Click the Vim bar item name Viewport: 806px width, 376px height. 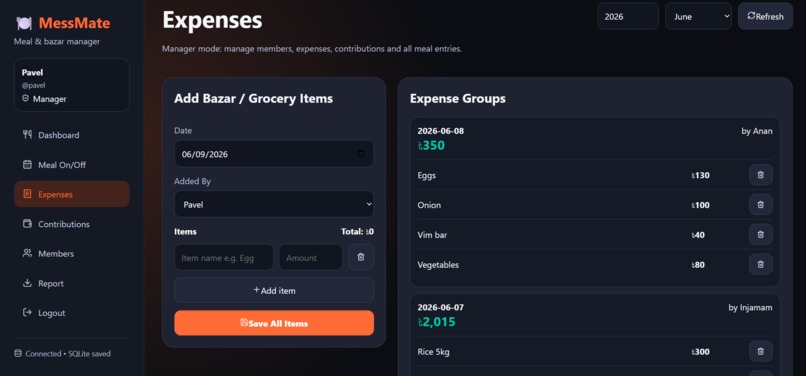(x=432, y=235)
